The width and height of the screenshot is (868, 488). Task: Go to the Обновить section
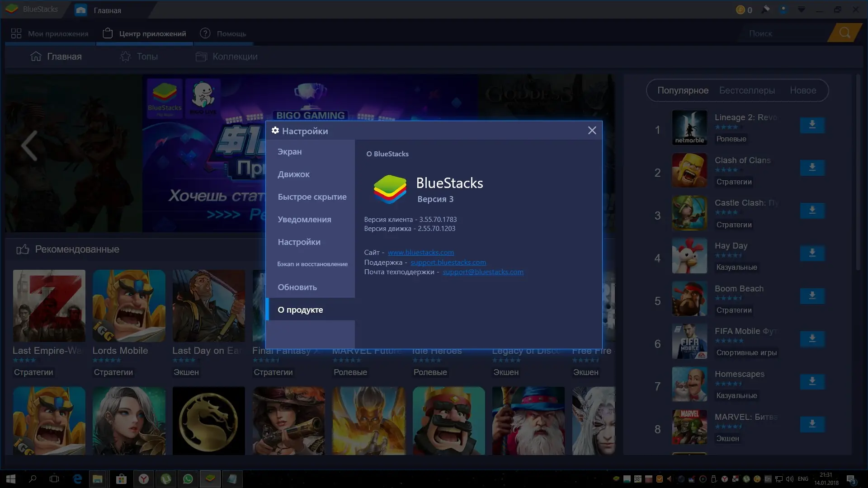click(297, 287)
